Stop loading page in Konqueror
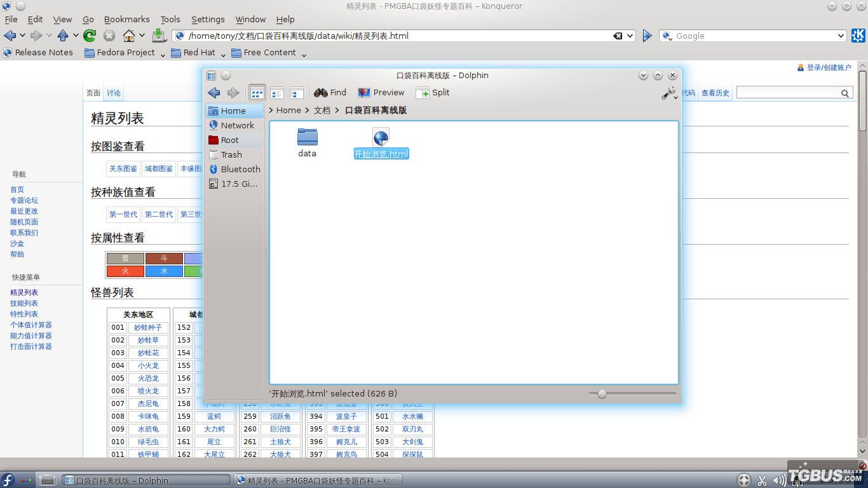The width and height of the screenshot is (868, 488). [109, 36]
